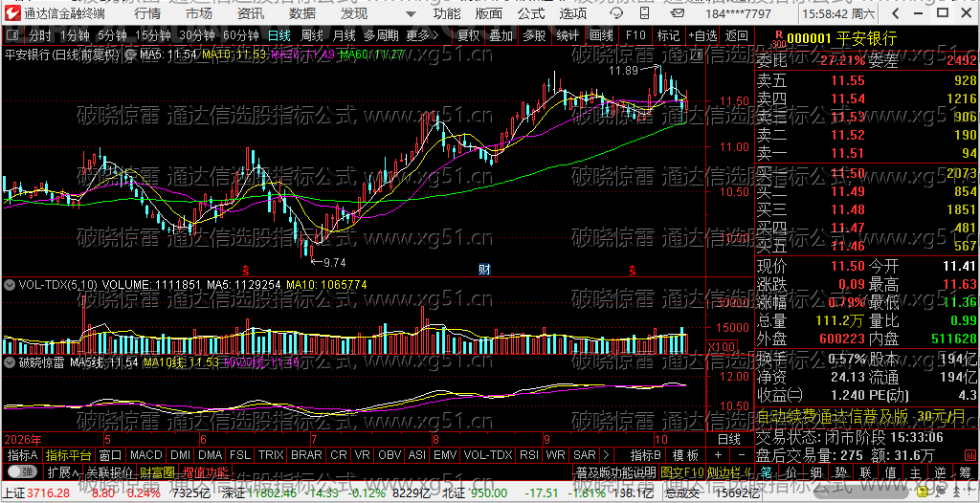Switch to 60分钟 chart period
The image size is (980, 503).
(240, 35)
